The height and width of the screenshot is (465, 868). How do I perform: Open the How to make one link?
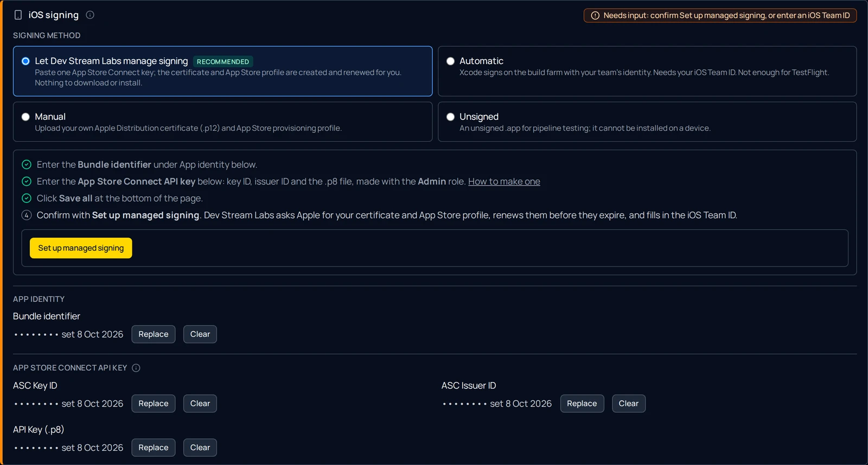click(x=504, y=181)
